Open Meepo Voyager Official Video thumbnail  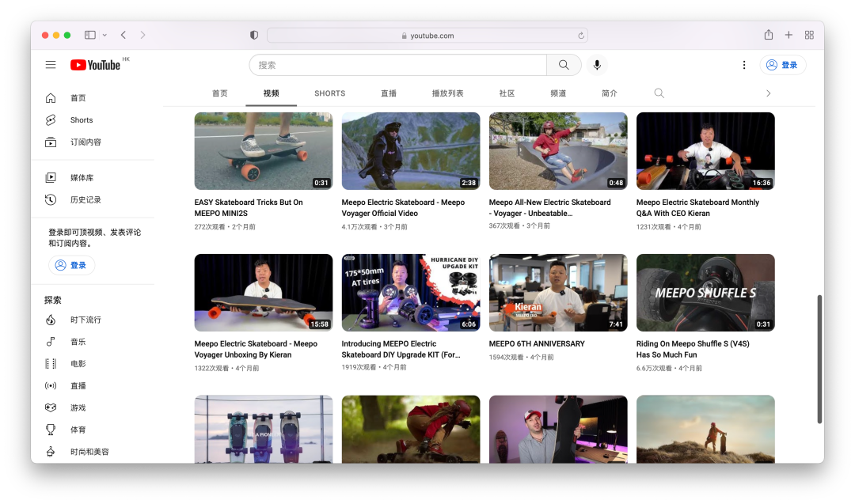(x=411, y=151)
